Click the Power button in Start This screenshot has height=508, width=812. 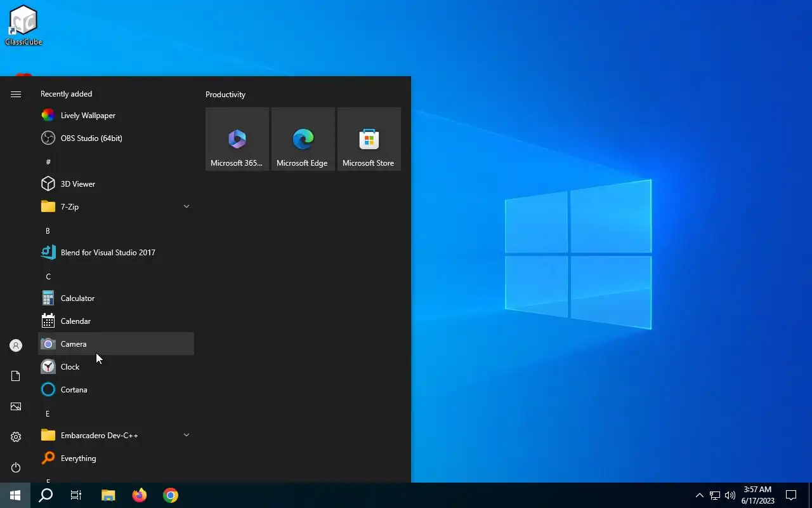16,467
